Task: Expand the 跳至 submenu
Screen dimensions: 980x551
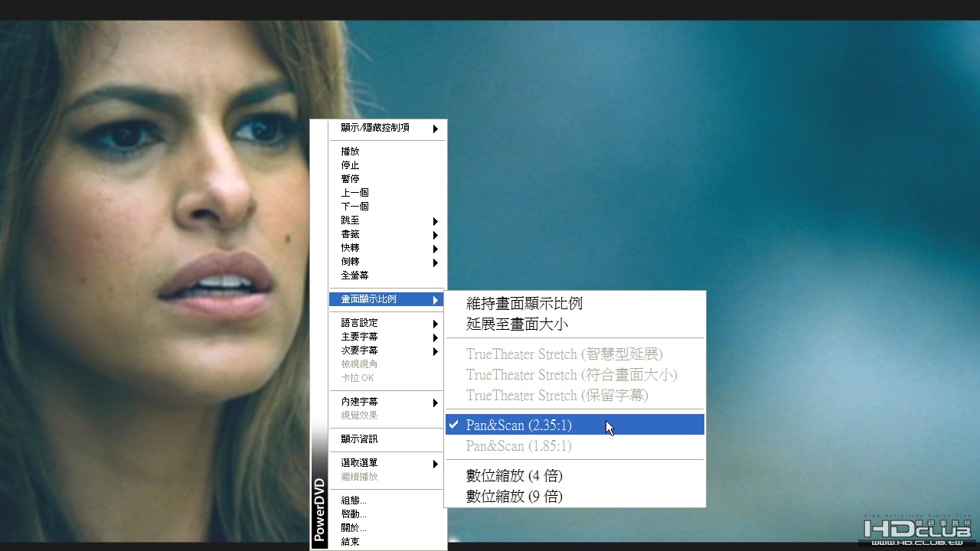Action: [387, 220]
